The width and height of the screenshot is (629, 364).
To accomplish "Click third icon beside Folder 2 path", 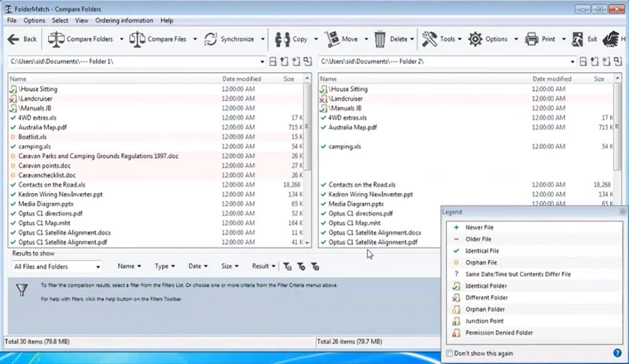I will 606,62.
